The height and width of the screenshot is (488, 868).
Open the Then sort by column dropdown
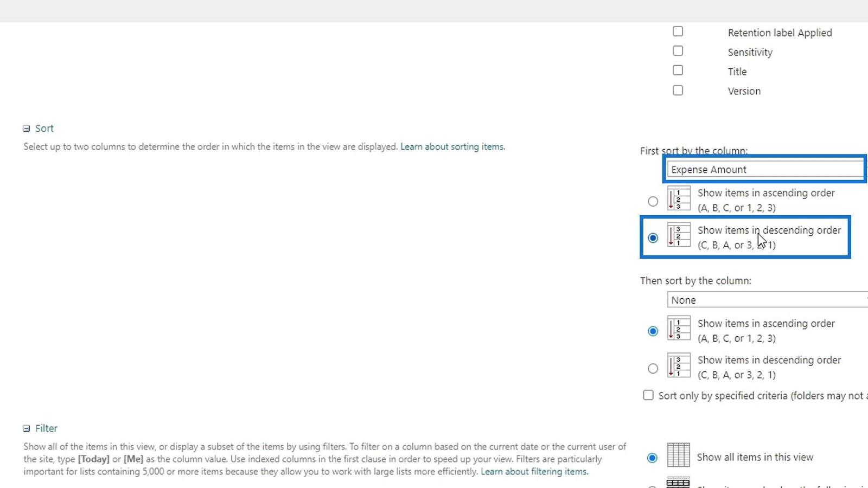[x=767, y=300]
